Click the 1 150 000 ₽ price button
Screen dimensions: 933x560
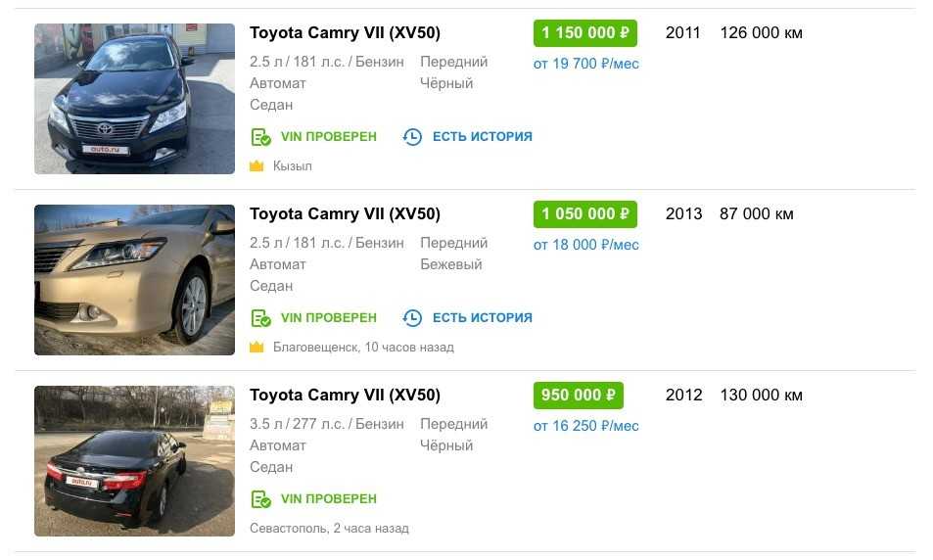[584, 33]
